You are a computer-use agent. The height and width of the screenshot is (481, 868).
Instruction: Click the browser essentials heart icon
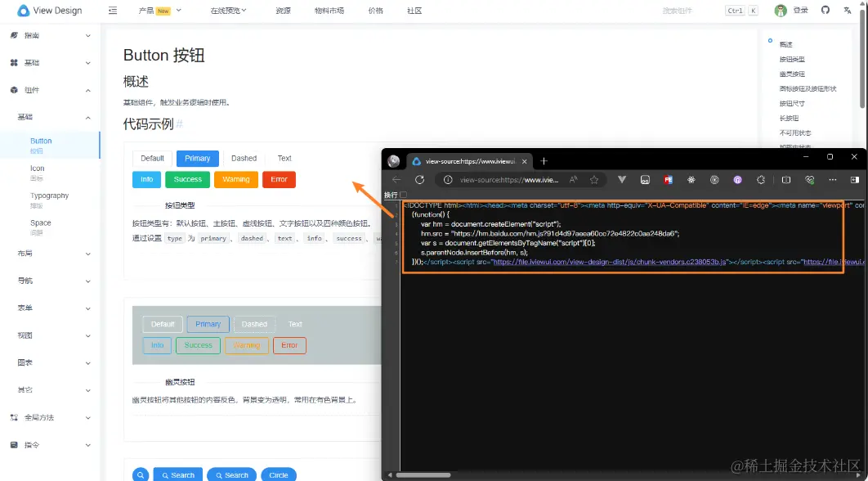[809, 179]
